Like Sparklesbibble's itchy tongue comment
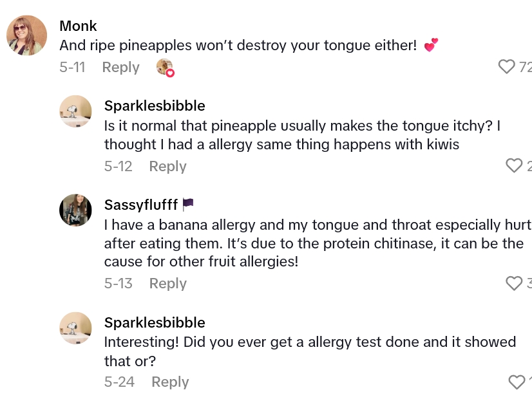The height and width of the screenshot is (399, 532). pos(514,165)
